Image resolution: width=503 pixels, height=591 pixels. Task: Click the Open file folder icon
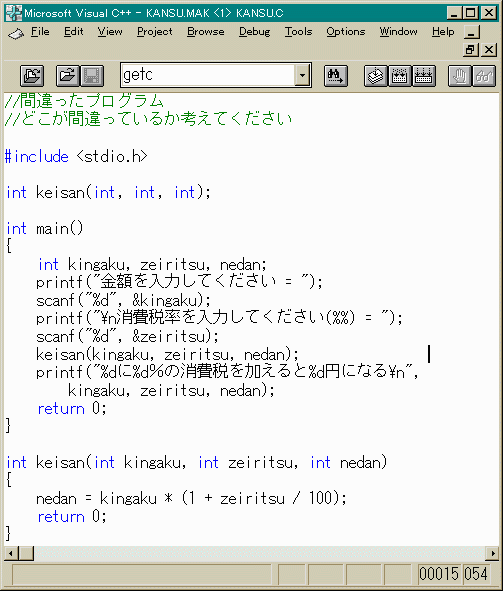click(68, 76)
